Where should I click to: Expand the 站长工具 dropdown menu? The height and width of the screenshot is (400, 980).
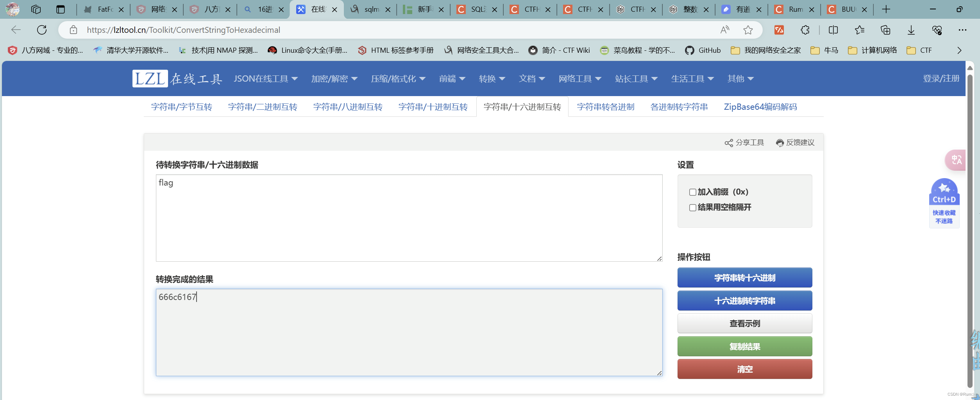636,79
